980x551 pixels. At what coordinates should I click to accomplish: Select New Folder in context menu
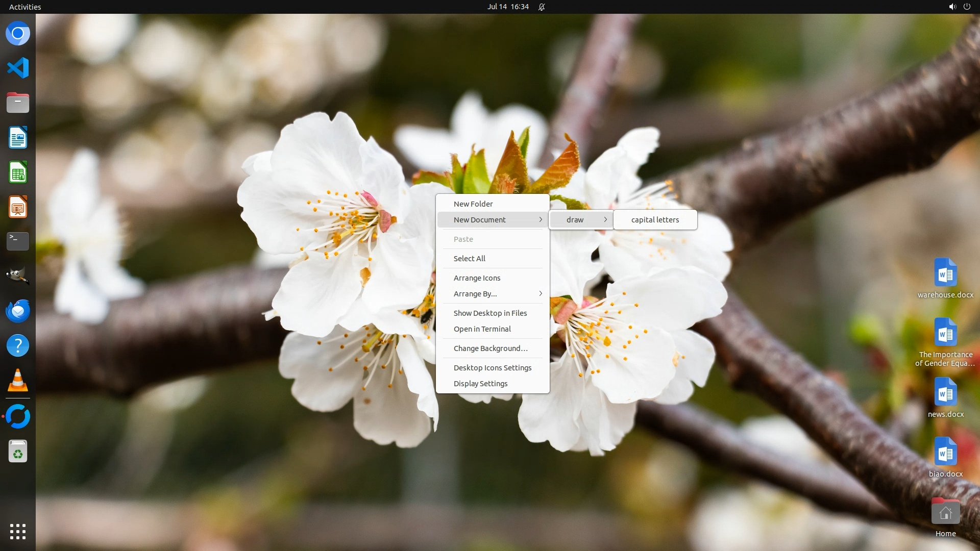click(473, 204)
